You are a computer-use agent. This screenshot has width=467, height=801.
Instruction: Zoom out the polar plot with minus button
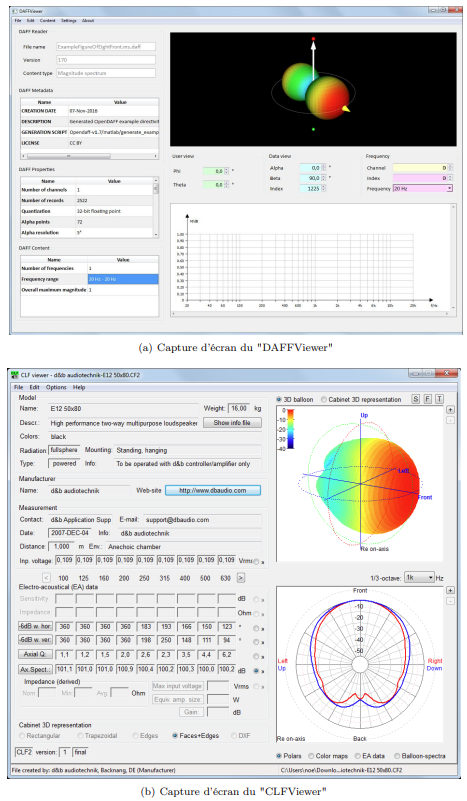[x=450, y=601]
